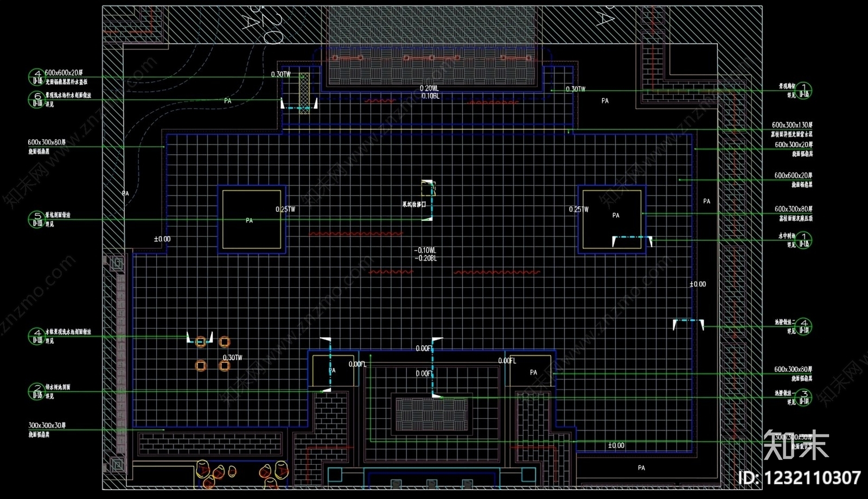This screenshot has height=499, width=868.
Task: Click the large 知末 watermark logo
Action: (x=796, y=444)
